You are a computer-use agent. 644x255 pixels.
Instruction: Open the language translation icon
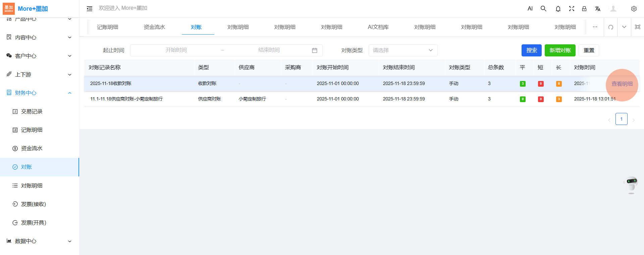pyautogui.click(x=597, y=9)
